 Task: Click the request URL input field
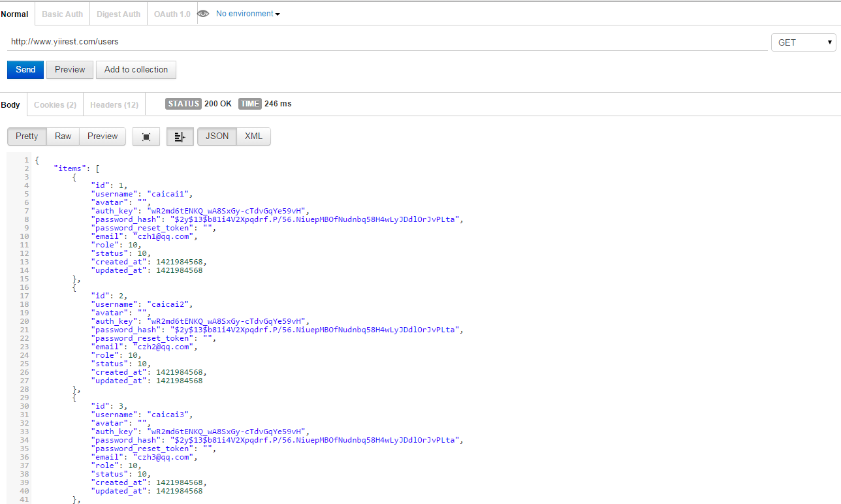[x=387, y=42]
